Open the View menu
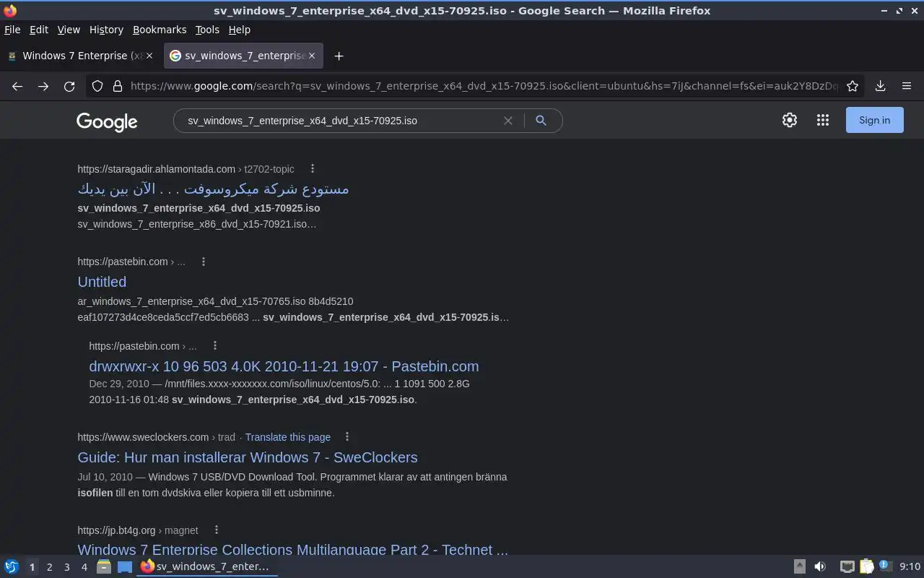 [x=69, y=30]
